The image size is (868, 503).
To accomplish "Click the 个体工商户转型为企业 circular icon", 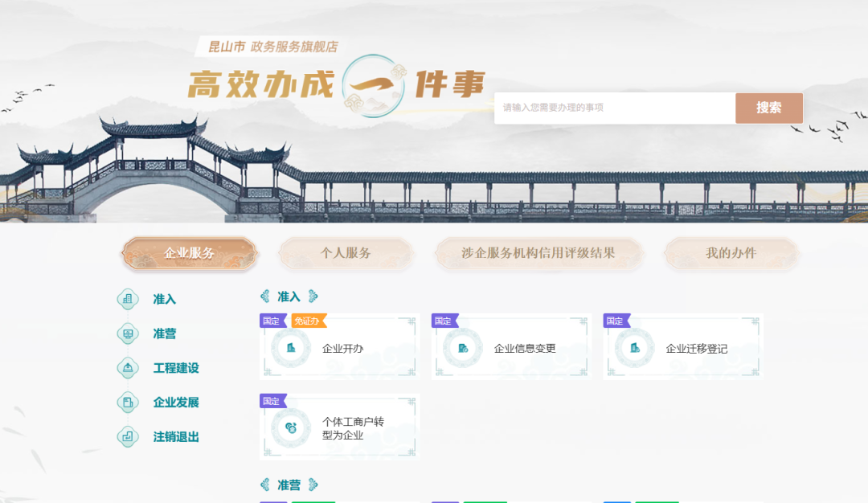I will [291, 428].
